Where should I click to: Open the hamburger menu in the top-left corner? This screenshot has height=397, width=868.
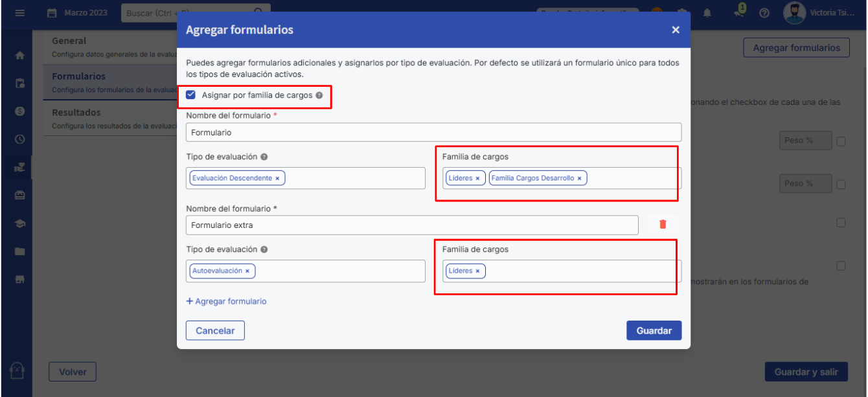tap(19, 14)
